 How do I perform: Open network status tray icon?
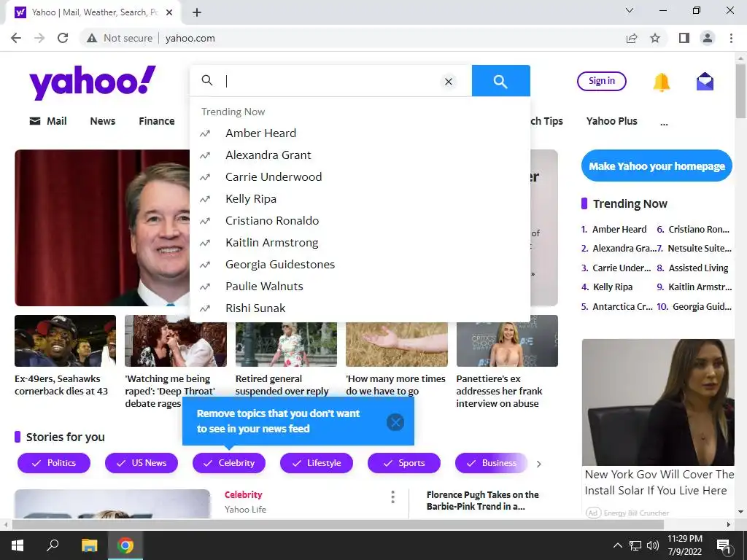point(635,545)
